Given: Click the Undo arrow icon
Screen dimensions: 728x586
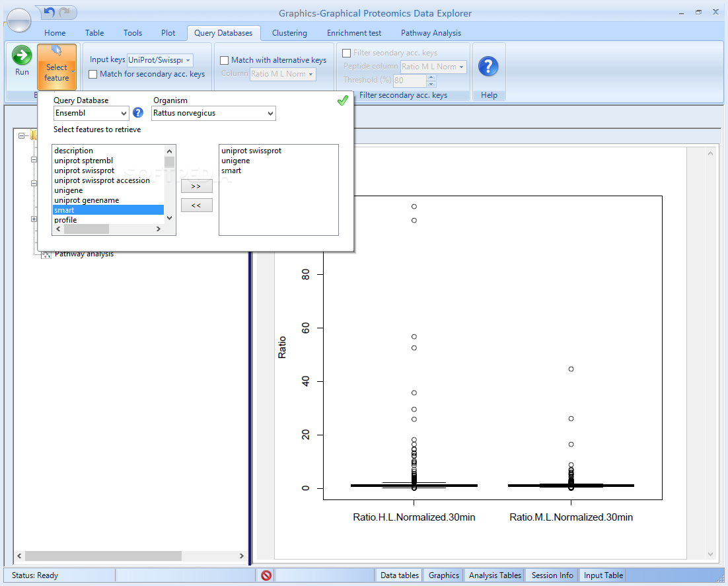Looking at the screenshot, I should point(49,12).
